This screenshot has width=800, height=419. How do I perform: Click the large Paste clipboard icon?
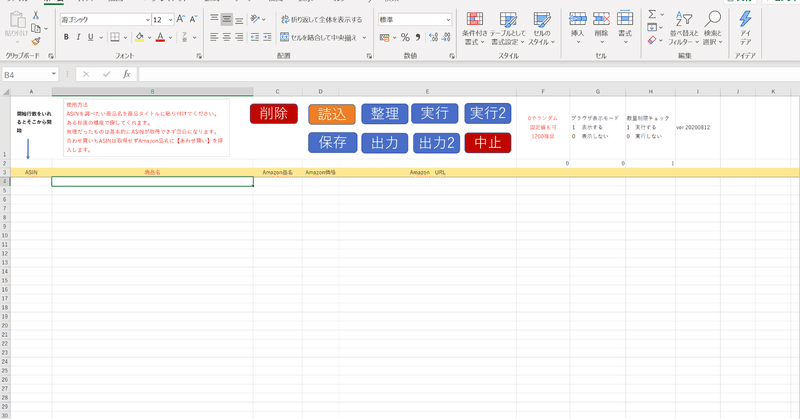click(x=17, y=20)
